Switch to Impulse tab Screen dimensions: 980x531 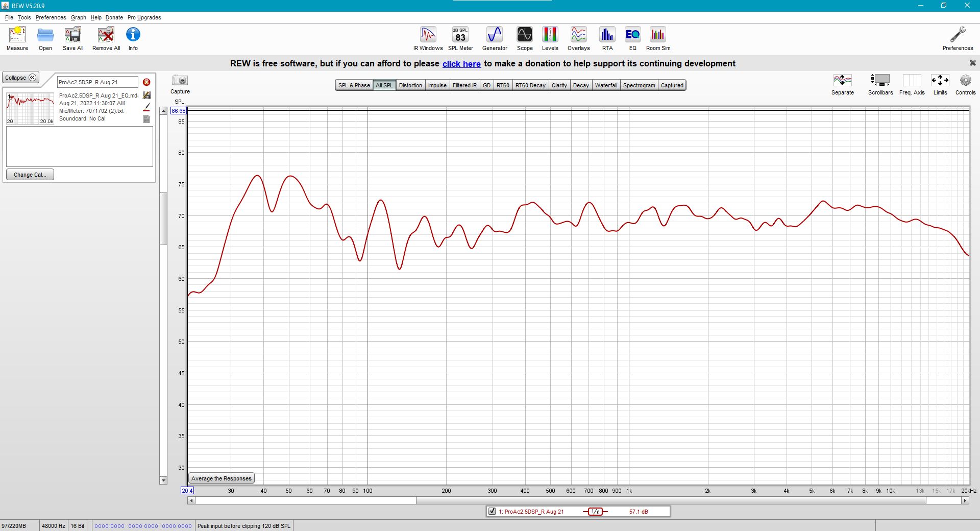pyautogui.click(x=437, y=85)
